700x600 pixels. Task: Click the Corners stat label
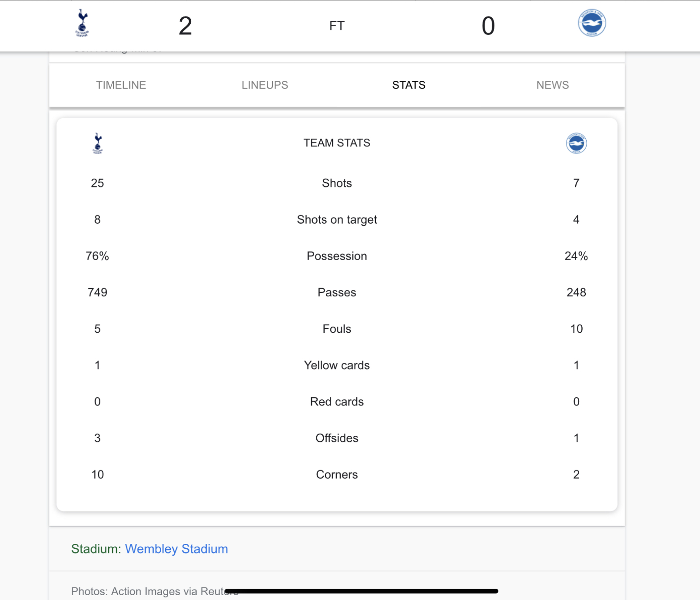click(337, 474)
